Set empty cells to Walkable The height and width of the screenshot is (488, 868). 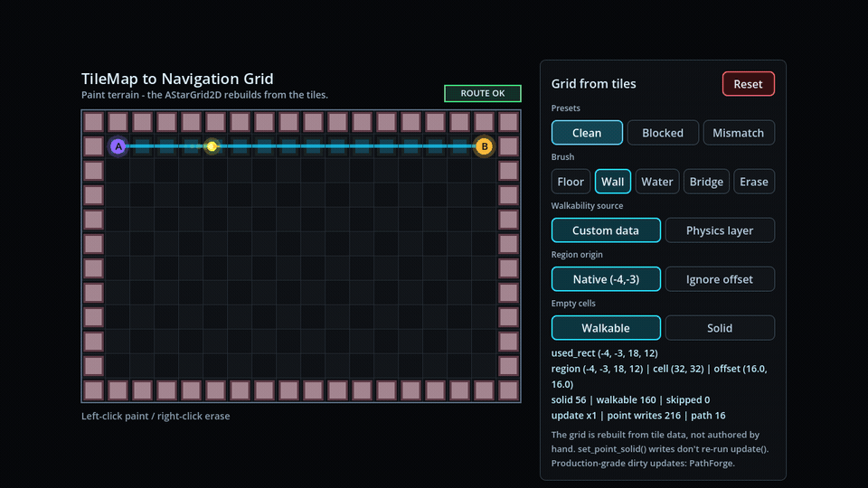(606, 327)
